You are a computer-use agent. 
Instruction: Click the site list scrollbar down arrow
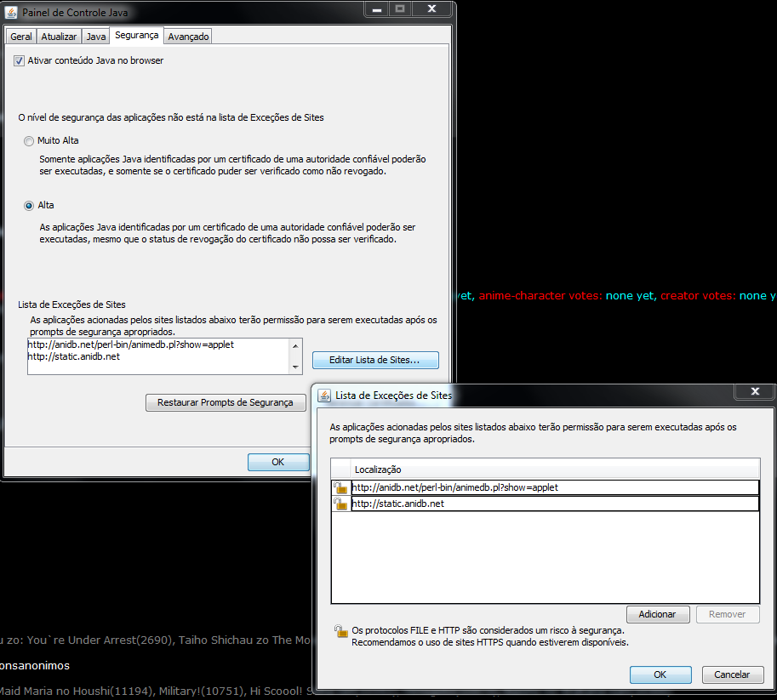click(x=295, y=367)
